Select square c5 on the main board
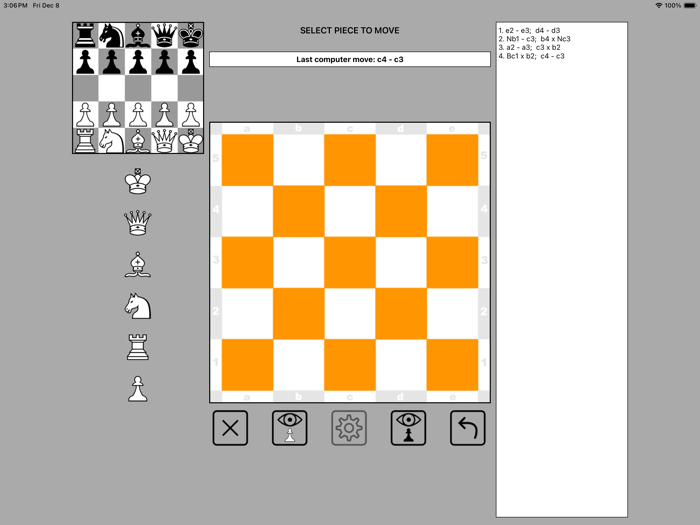The height and width of the screenshot is (525, 700). click(x=350, y=160)
